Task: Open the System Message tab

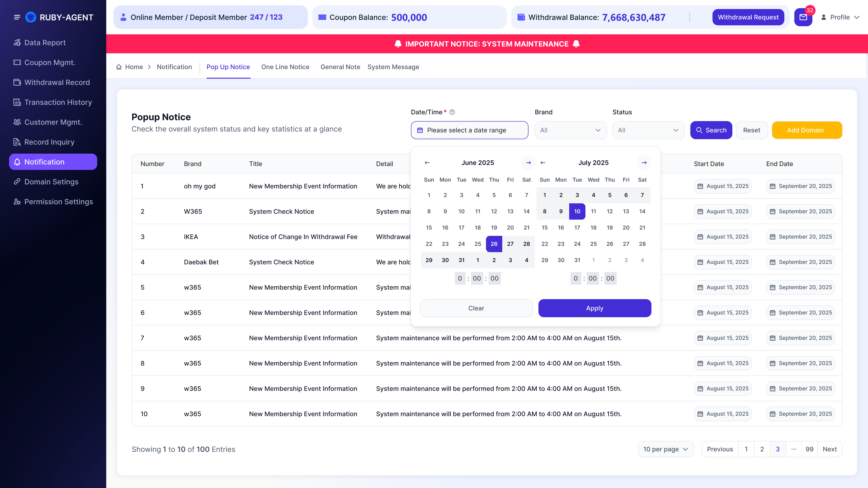Action: pos(393,67)
